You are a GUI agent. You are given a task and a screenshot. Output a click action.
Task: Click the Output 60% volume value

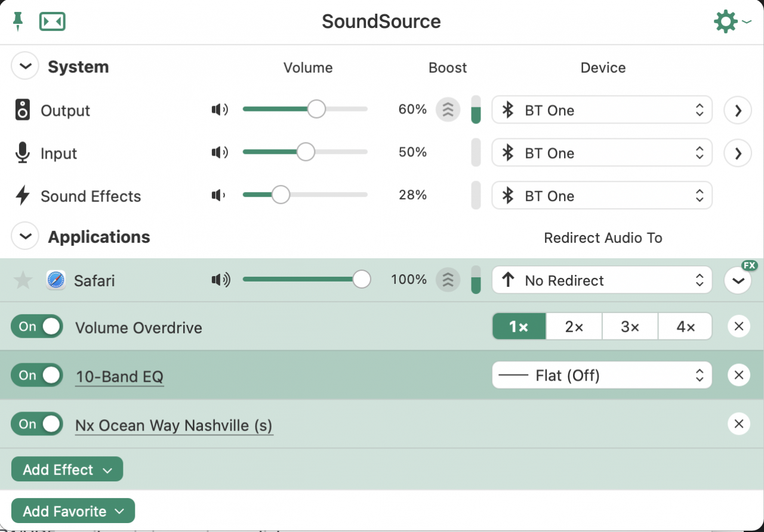[412, 109]
